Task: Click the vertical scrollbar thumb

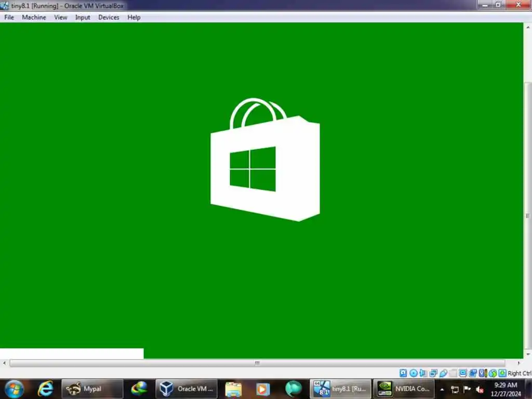Action: tap(528, 215)
